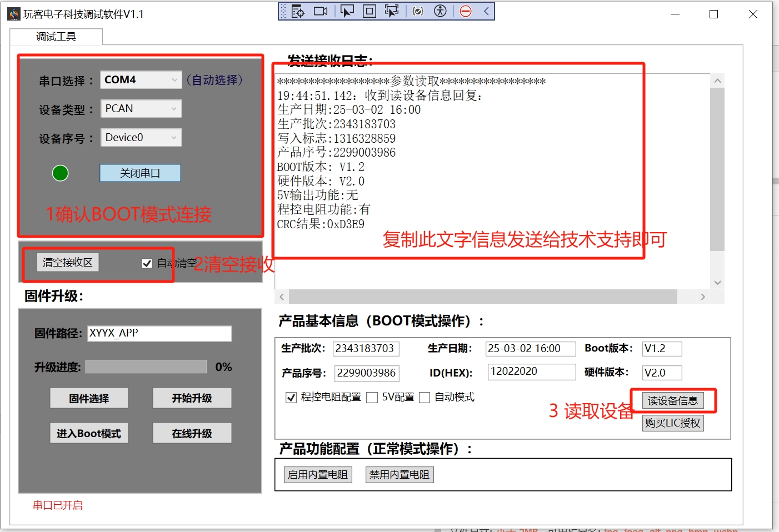Click the video camera icon in debug toolbar
Viewport: 779px width, 532px height.
pyautogui.click(x=321, y=11)
